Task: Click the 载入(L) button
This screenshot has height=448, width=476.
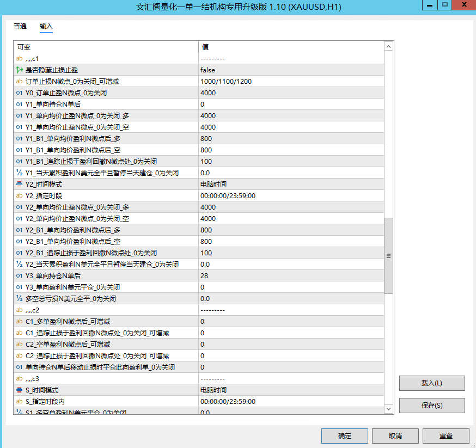Action: click(432, 383)
